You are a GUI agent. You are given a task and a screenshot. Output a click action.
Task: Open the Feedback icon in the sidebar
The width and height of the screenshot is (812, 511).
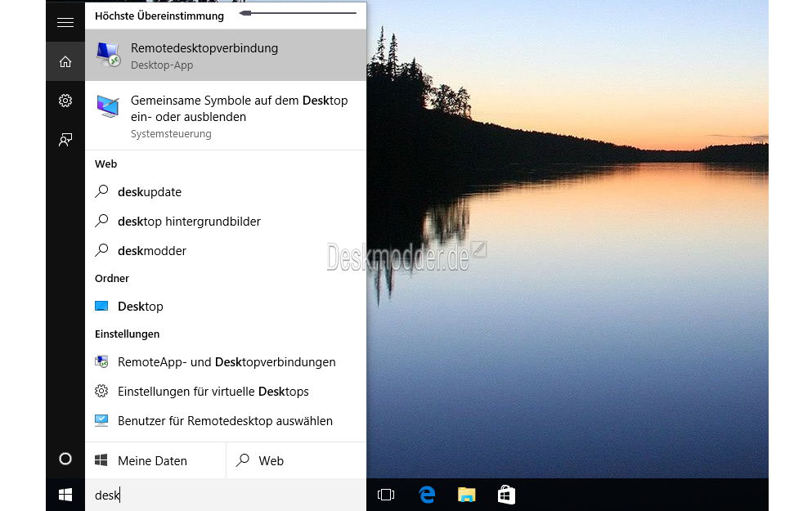pos(65,140)
